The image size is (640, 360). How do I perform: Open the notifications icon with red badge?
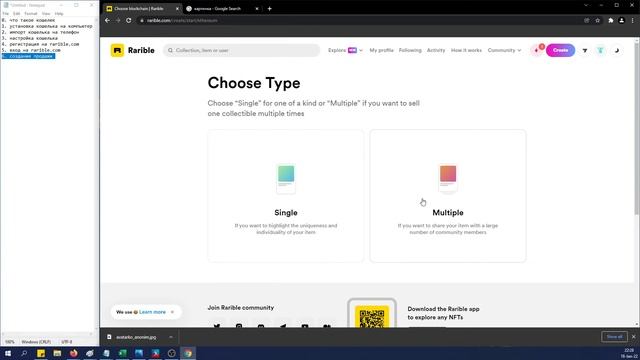coord(538,50)
